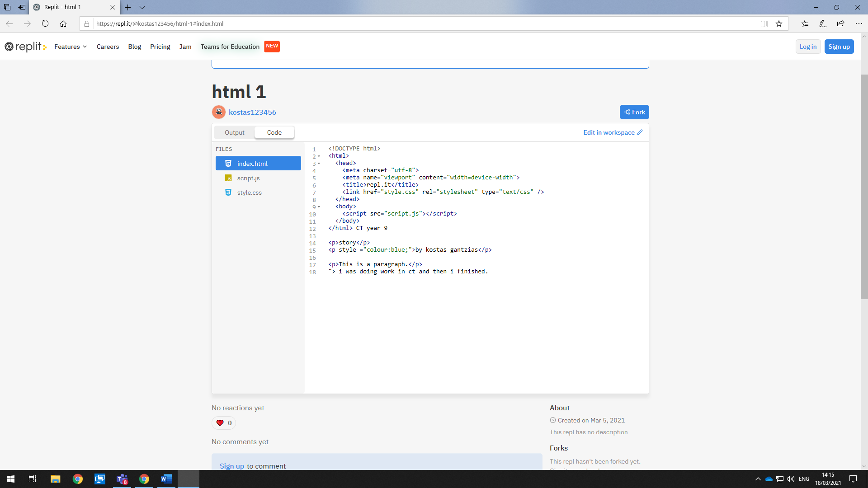
Task: Add page to favorites star
Action: click(779, 23)
